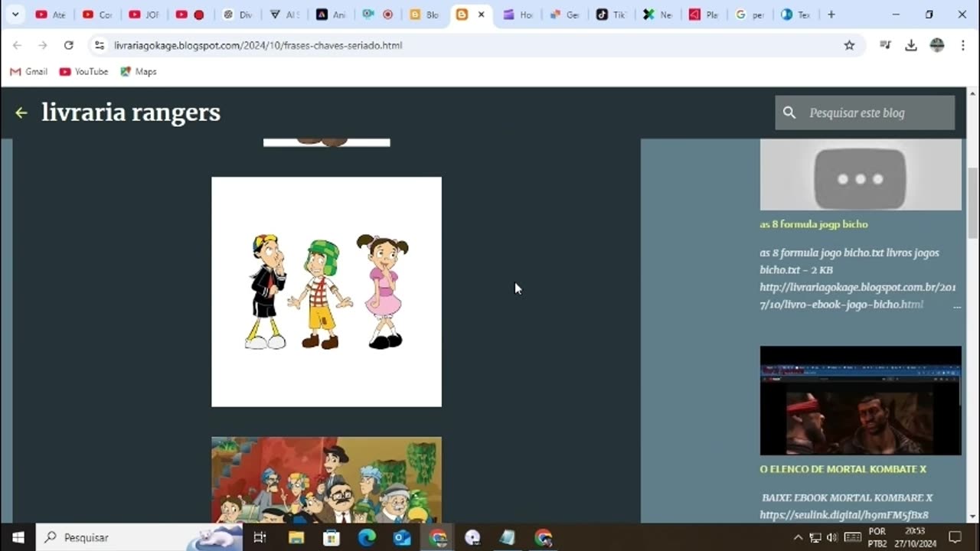Image resolution: width=980 pixels, height=551 pixels.
Task: Switch to the 'Ani' tab
Action: point(331,15)
